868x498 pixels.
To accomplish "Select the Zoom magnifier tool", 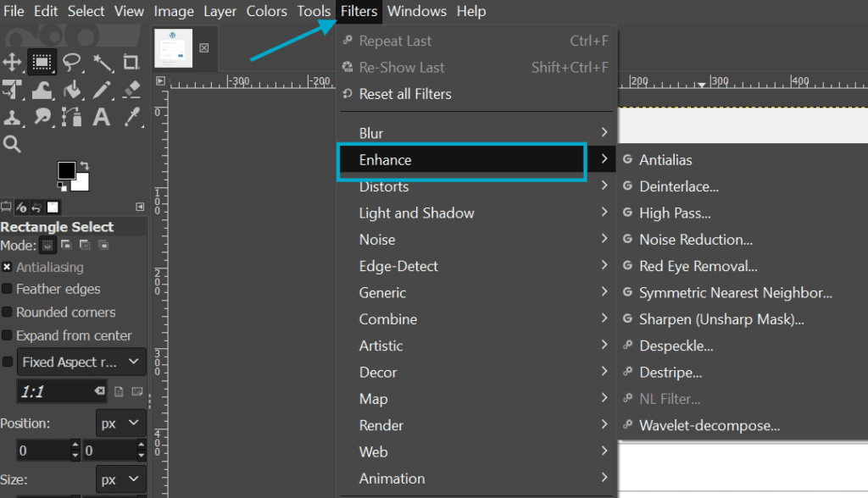I will [x=12, y=145].
